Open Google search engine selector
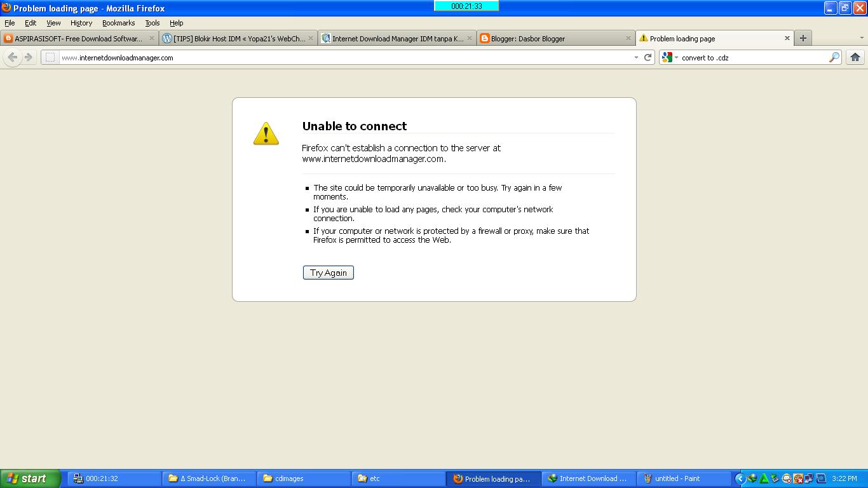The image size is (868, 488). pos(670,57)
